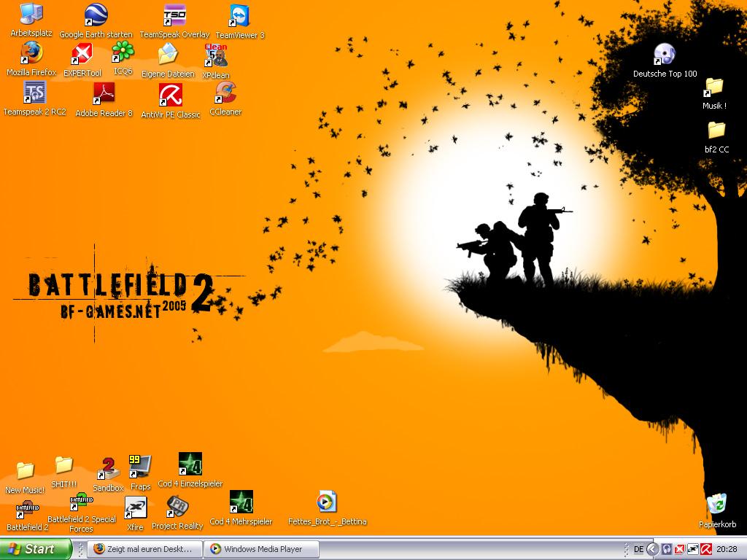
Task: Click the Xfire icon in the system tray
Action: click(693, 550)
